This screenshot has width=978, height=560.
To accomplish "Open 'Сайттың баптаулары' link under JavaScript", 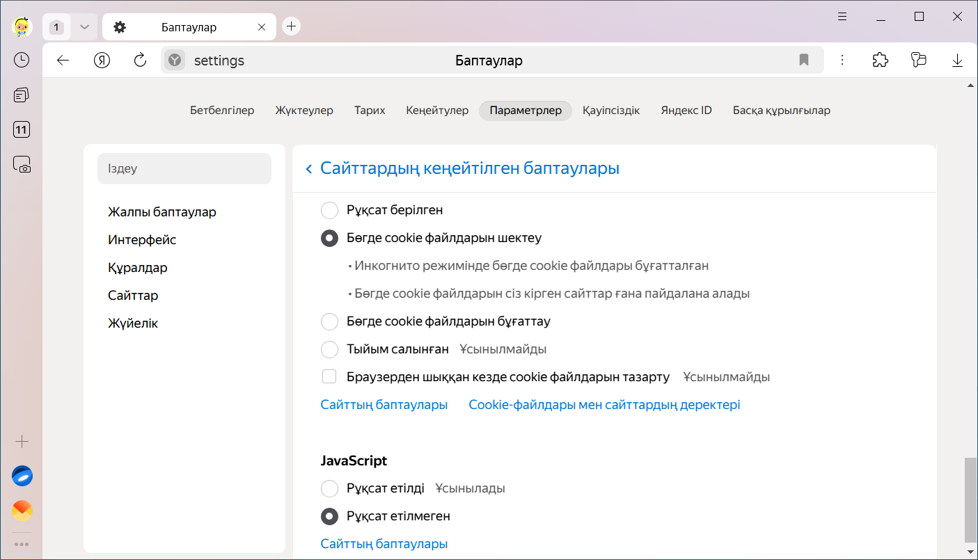I will pyautogui.click(x=384, y=544).
